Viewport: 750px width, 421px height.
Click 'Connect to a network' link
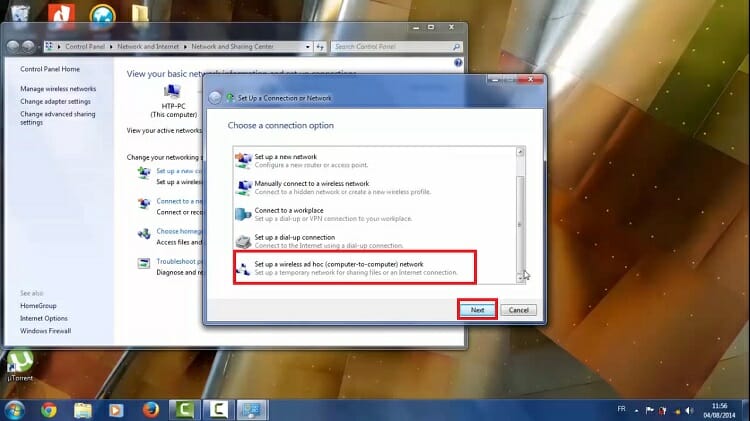point(179,201)
